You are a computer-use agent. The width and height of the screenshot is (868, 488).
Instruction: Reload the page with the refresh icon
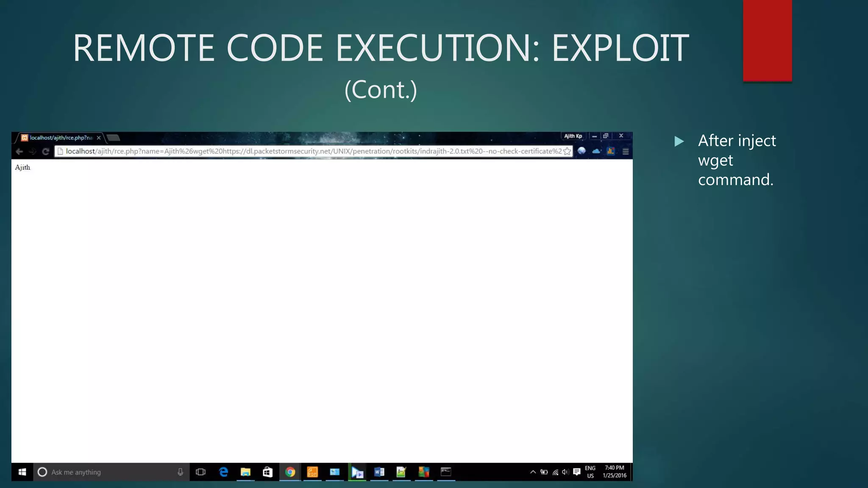tap(46, 151)
